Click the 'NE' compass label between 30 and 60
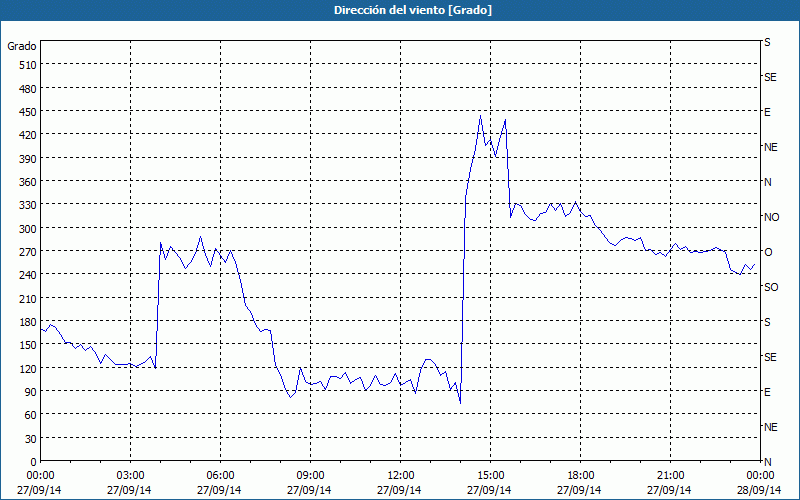800x500 pixels. 771,427
